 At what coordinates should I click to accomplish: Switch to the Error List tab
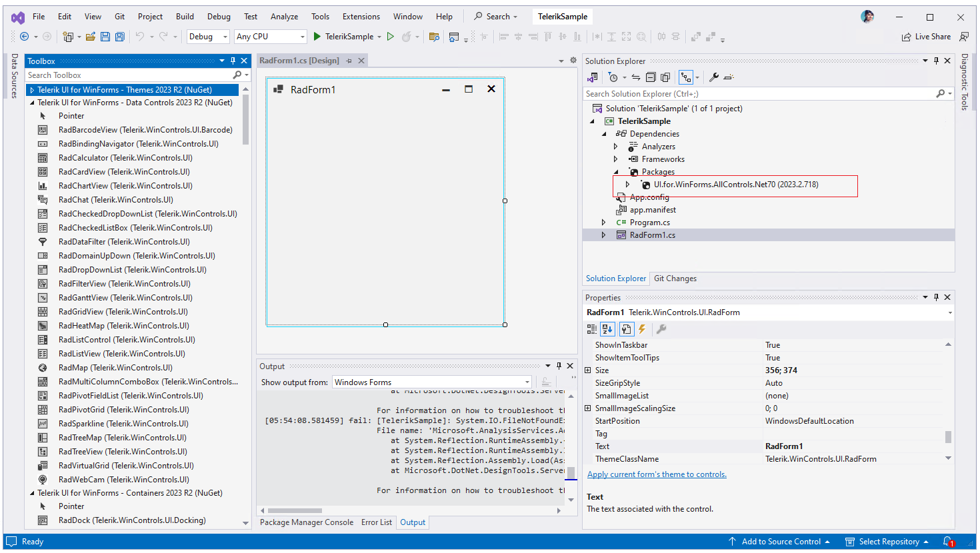376,522
